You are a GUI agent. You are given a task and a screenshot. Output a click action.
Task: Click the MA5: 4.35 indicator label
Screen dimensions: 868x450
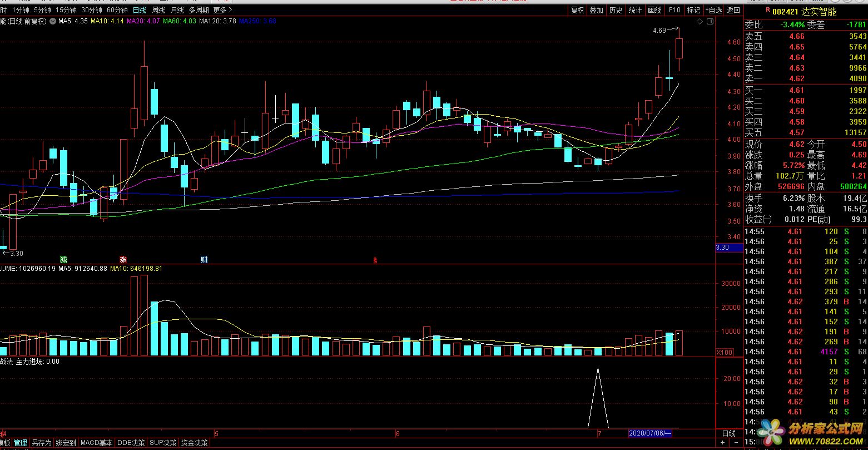click(x=73, y=21)
